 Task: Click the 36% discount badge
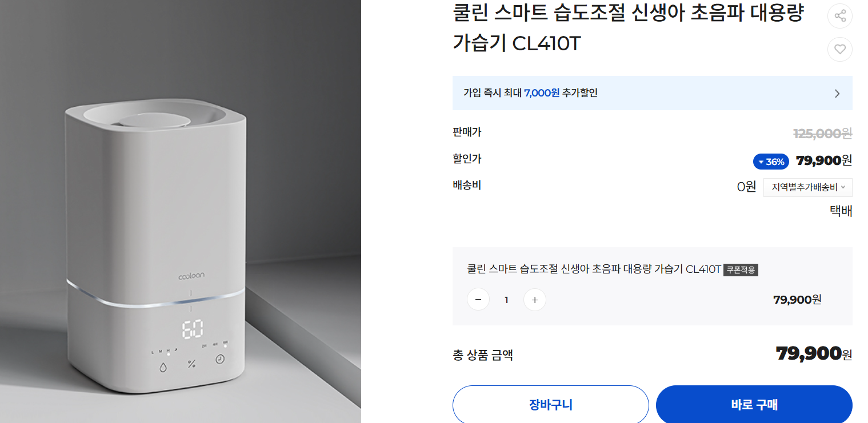click(770, 162)
